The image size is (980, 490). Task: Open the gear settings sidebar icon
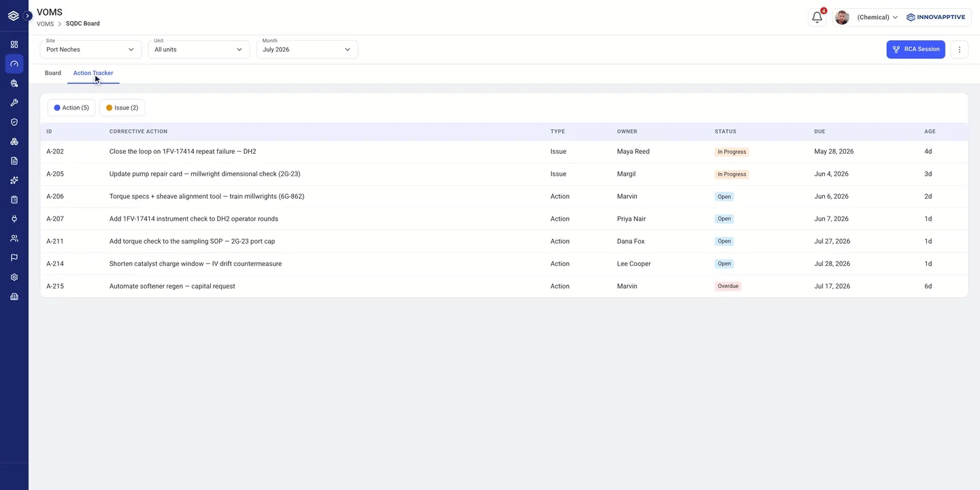pyautogui.click(x=14, y=277)
